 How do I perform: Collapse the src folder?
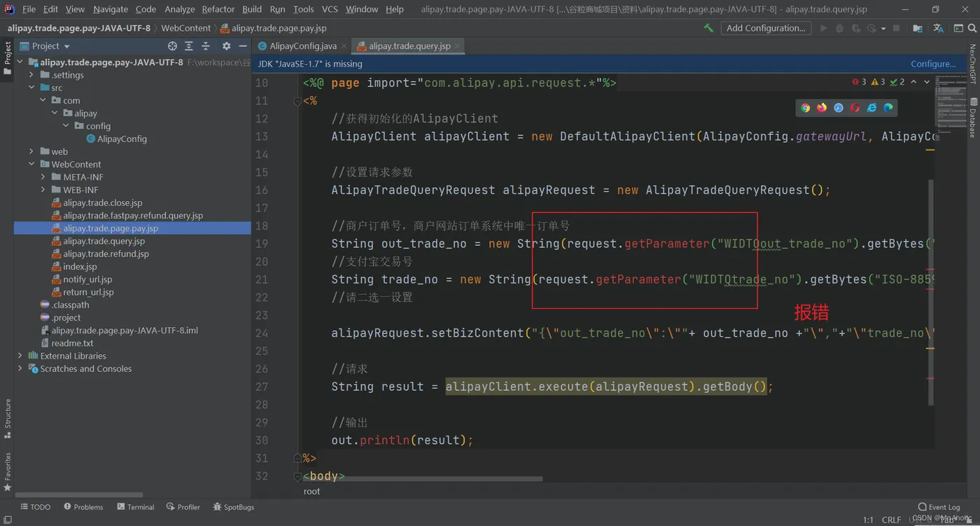pyautogui.click(x=31, y=88)
